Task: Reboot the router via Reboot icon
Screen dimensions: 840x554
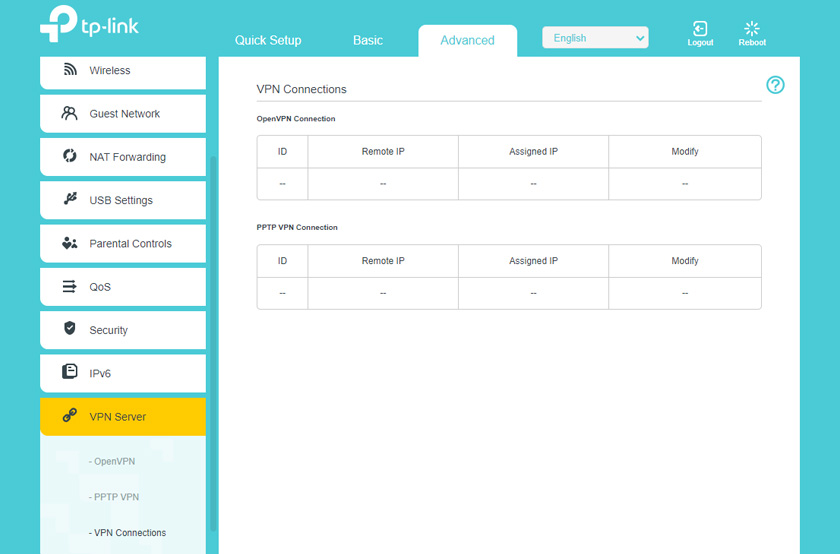Action: (752, 33)
